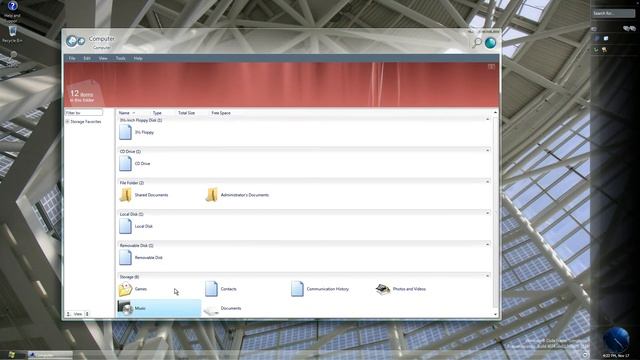Click the sidebar Search for field

coord(613,13)
